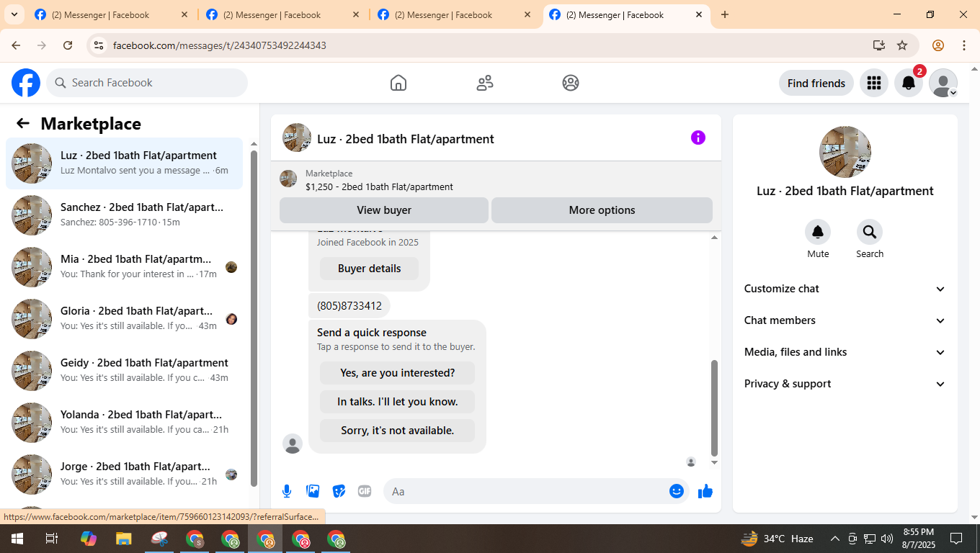Show hidden system tray icons

835,539
